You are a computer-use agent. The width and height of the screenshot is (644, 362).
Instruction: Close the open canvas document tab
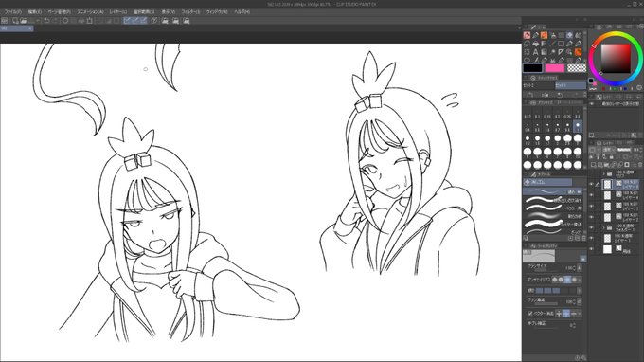point(30,28)
